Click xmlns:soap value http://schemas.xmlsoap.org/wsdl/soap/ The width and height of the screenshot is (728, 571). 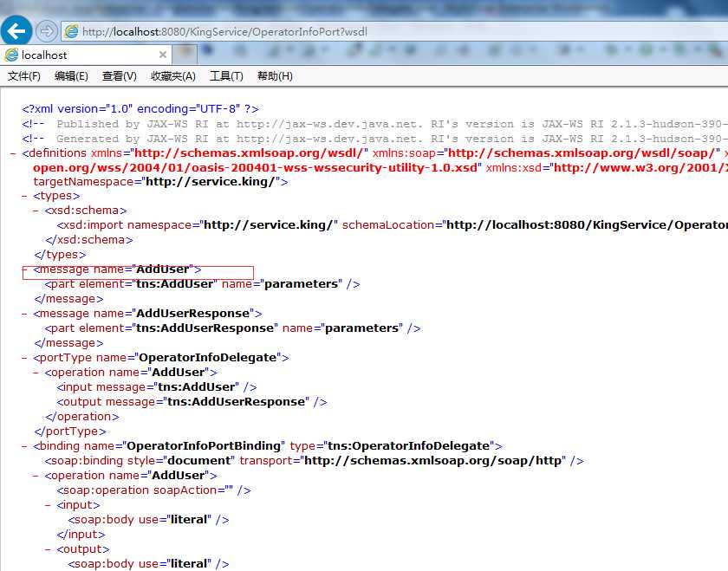click(582, 153)
